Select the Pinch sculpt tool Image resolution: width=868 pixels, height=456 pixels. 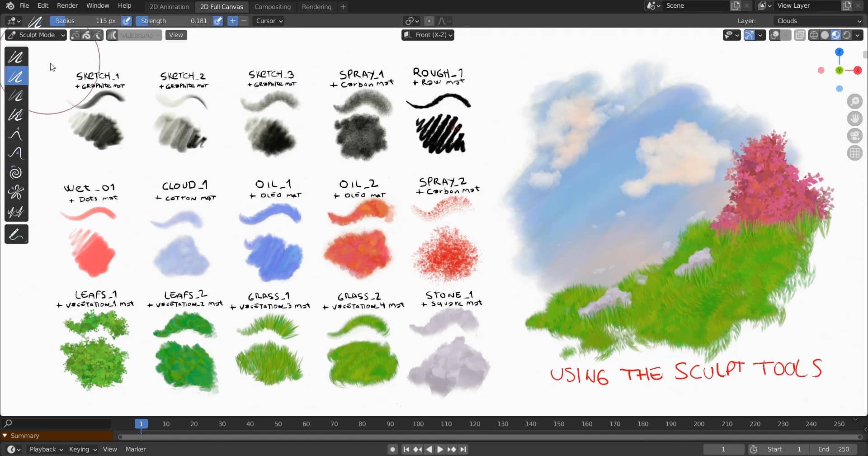tap(16, 192)
